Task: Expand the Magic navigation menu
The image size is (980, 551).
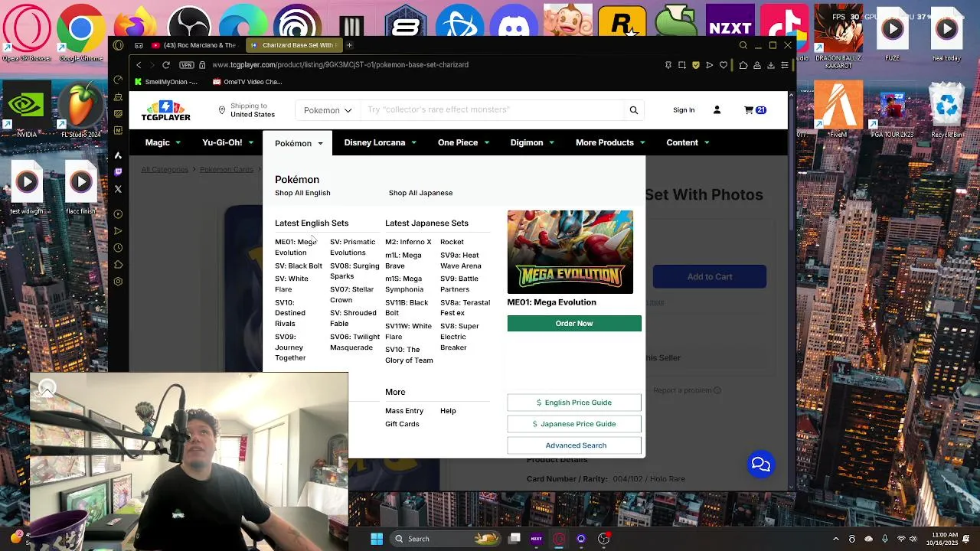Action: [163, 142]
